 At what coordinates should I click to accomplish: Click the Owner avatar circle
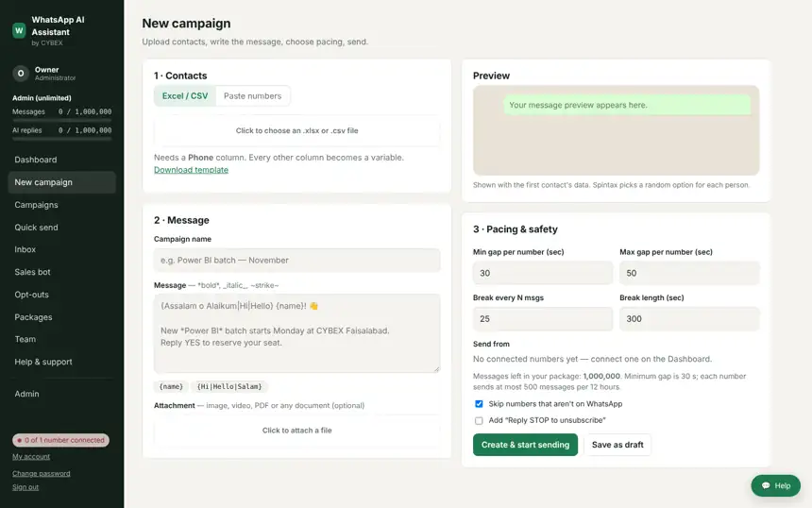click(x=21, y=74)
